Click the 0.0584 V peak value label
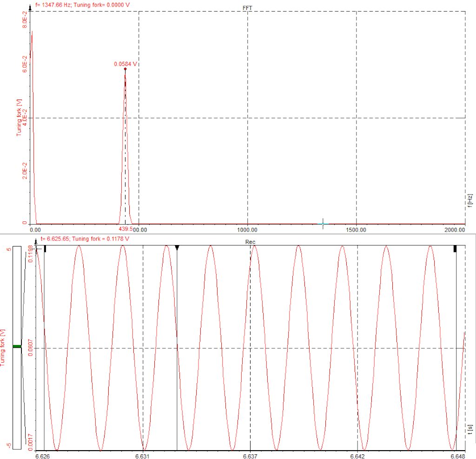 coord(126,64)
